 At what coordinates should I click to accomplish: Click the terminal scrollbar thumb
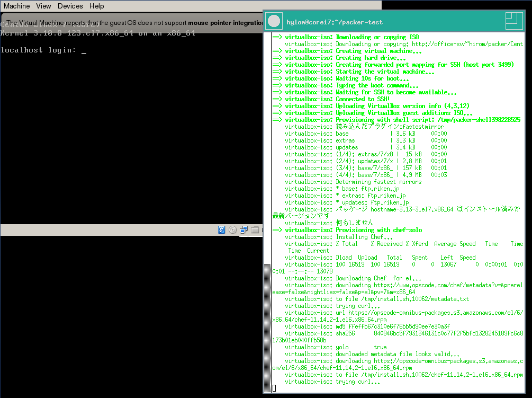coord(267,328)
